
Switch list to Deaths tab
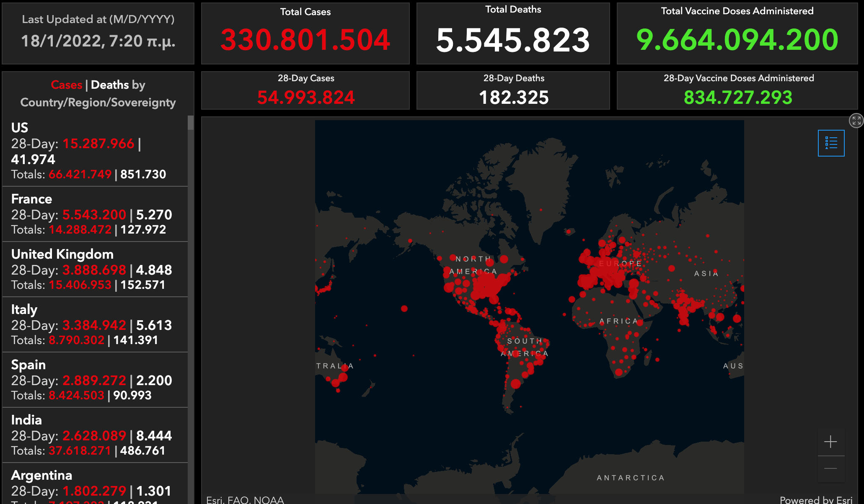coord(109,85)
